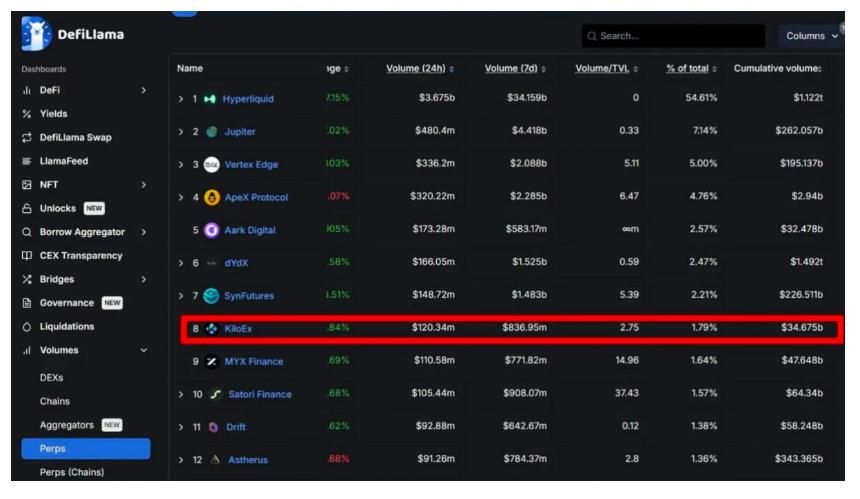The height and width of the screenshot is (499, 860).
Task: Expand the Hyperliquid row
Action: click(181, 99)
